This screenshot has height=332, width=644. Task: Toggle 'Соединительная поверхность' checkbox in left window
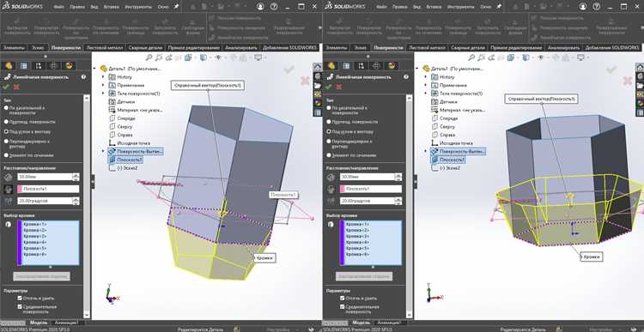tap(20, 306)
